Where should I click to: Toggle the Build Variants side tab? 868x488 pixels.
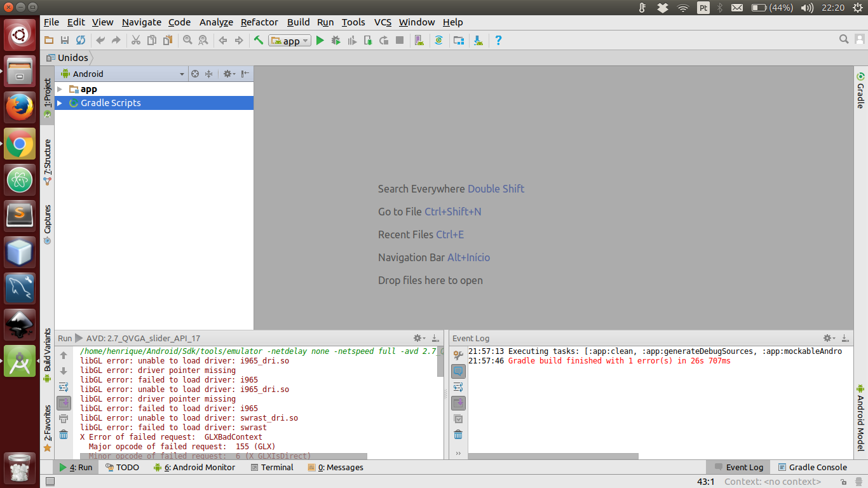pyautogui.click(x=47, y=355)
